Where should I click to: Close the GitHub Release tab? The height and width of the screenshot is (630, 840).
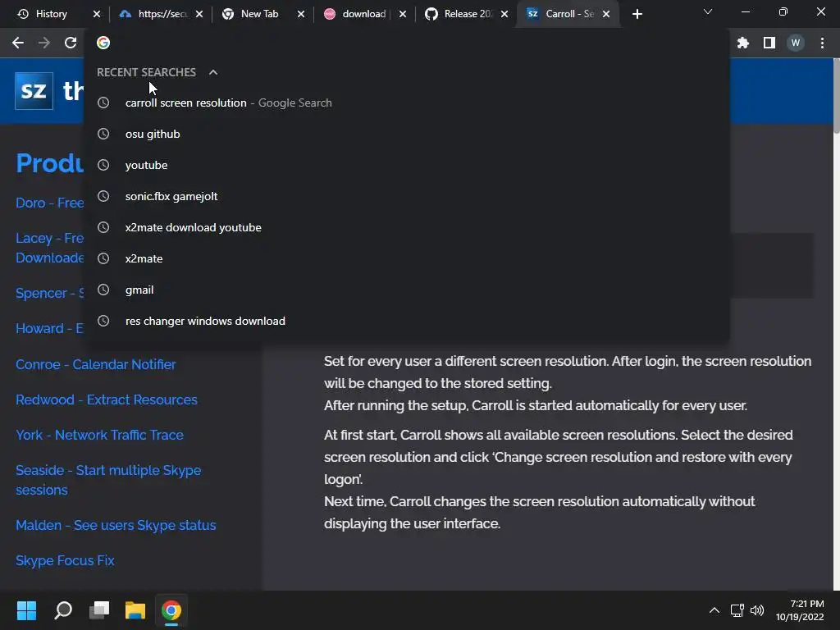(504, 14)
